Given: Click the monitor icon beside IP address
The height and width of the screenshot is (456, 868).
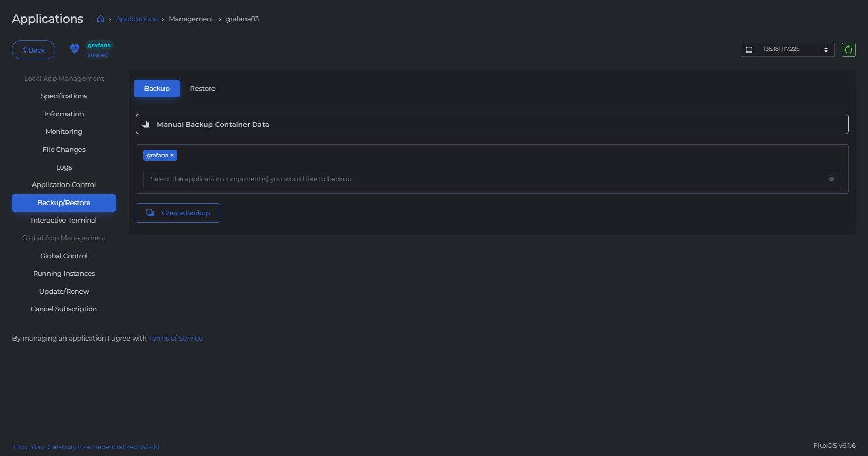Looking at the screenshot, I should (x=749, y=49).
